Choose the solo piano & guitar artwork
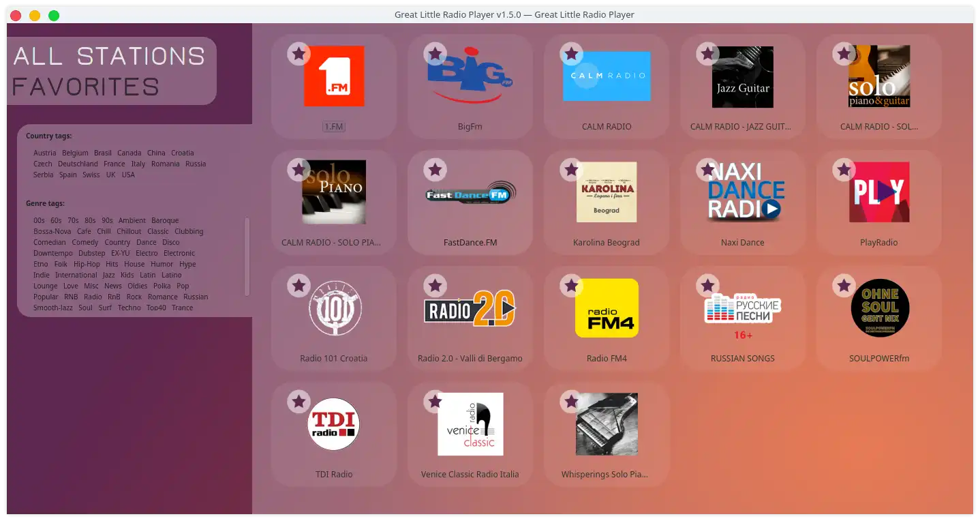 (x=879, y=76)
